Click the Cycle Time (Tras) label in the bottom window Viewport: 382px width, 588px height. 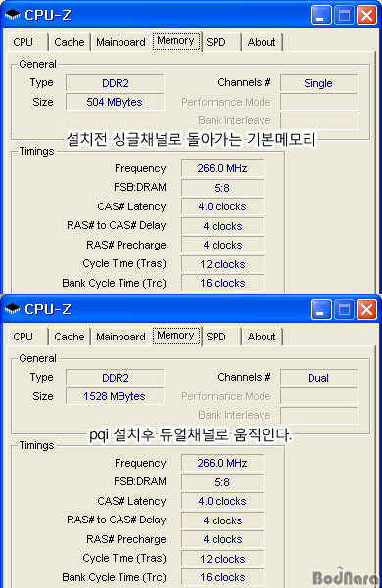tap(124, 558)
